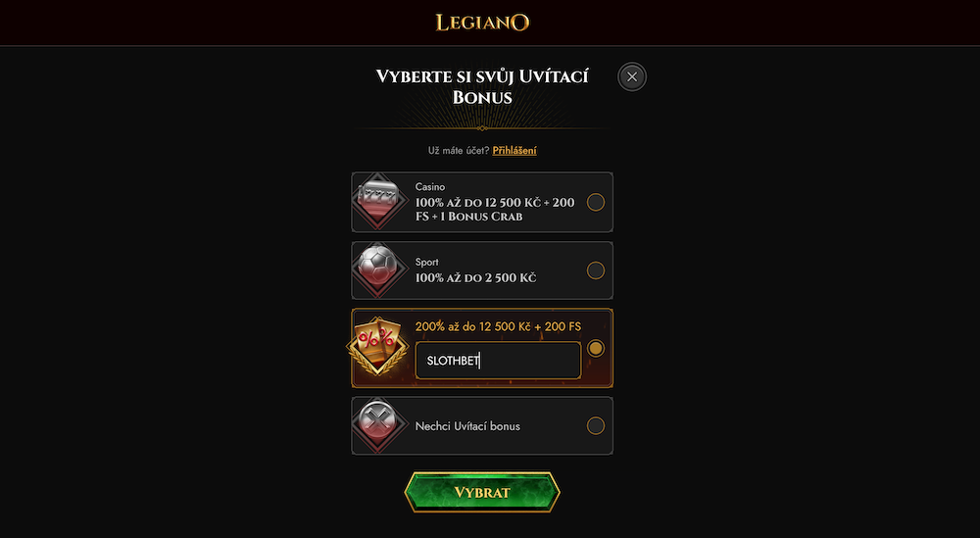The height and width of the screenshot is (538, 980).
Task: Click the Legiano logo in the header
Action: (x=482, y=23)
